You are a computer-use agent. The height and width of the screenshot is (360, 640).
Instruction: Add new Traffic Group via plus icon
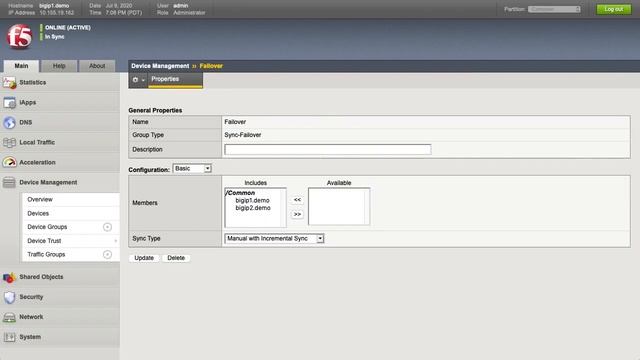tap(107, 254)
